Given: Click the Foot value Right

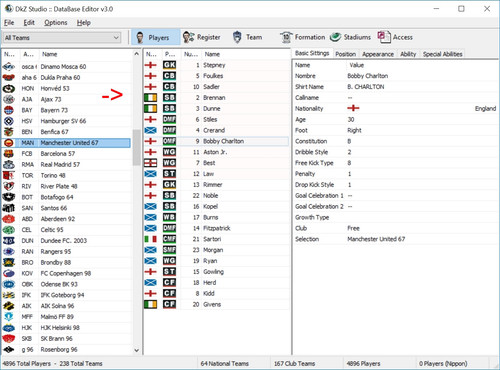Looking at the screenshot, I should click(x=354, y=130).
